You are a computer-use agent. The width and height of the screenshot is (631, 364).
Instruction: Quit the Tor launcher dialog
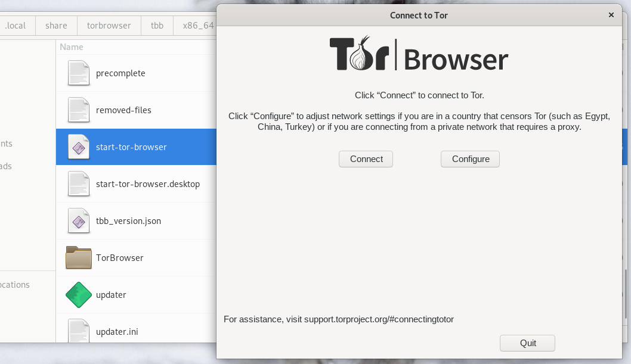pyautogui.click(x=527, y=343)
